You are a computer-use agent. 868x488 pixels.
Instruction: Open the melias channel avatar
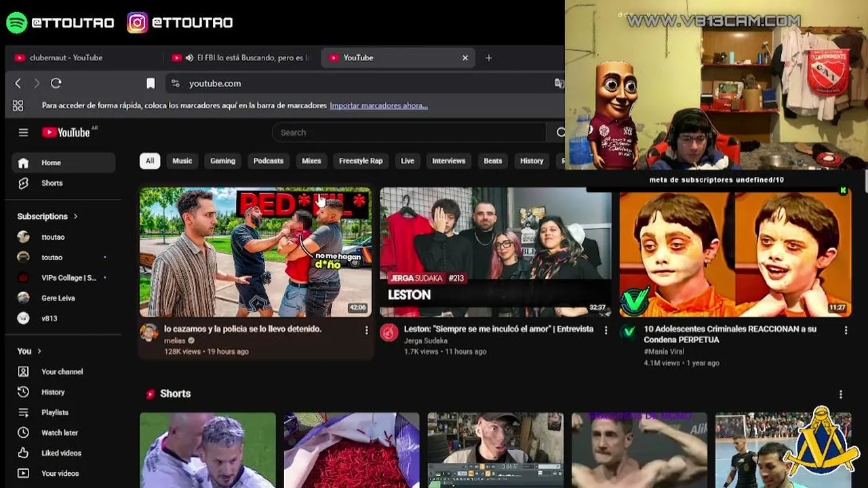coord(149,332)
